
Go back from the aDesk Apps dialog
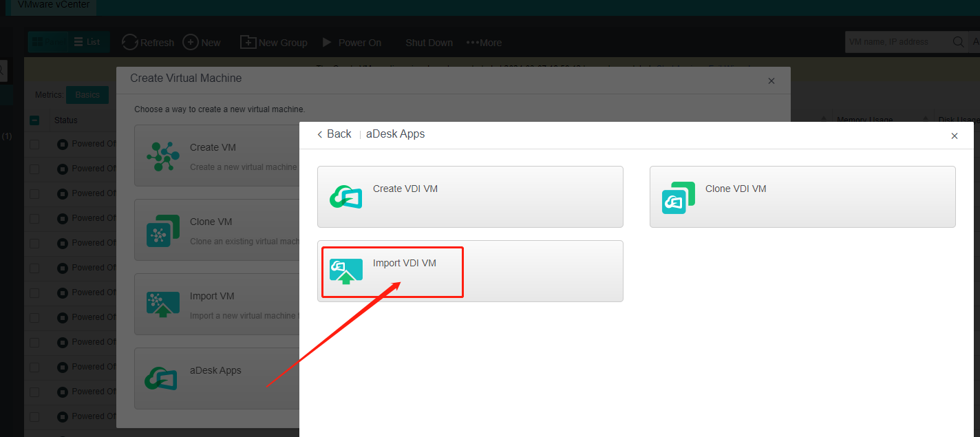point(334,134)
